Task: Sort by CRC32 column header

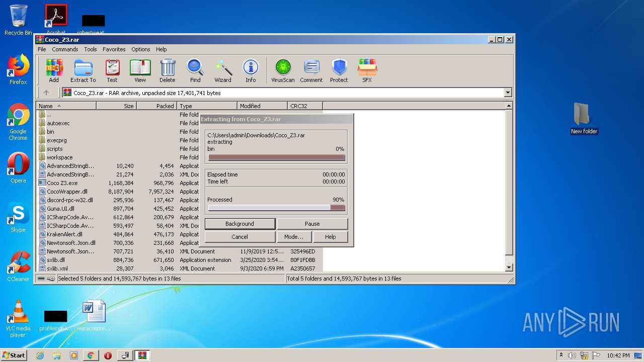Action: click(x=305, y=106)
